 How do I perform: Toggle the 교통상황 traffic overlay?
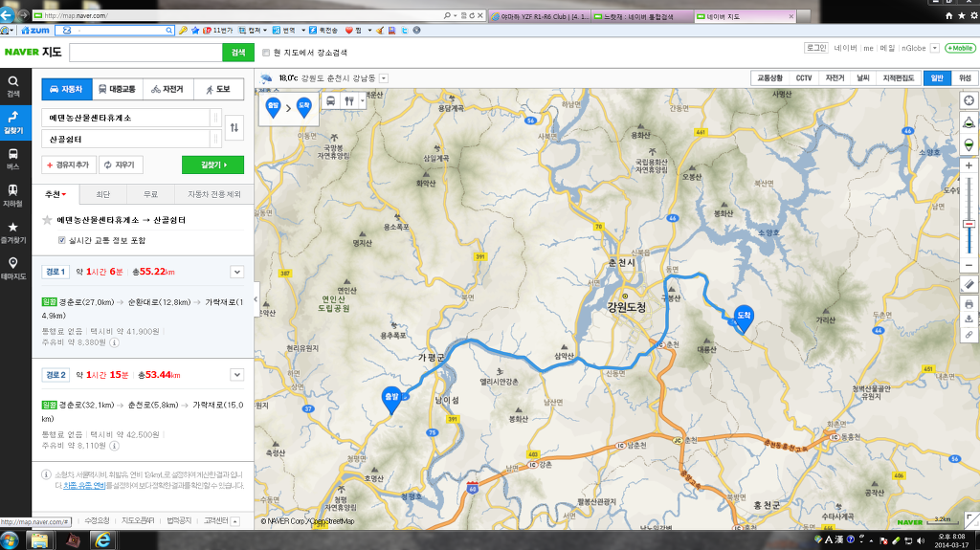click(769, 78)
